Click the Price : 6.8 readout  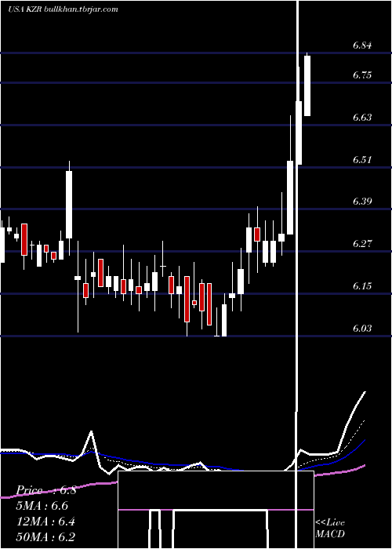pyautogui.click(x=46, y=490)
